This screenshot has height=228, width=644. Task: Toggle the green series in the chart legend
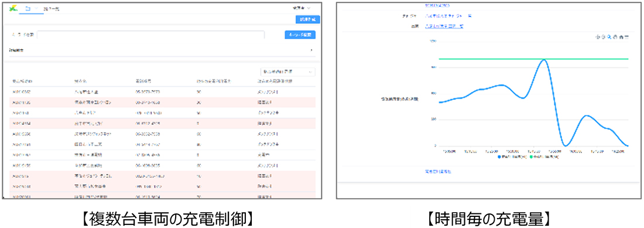click(x=544, y=157)
